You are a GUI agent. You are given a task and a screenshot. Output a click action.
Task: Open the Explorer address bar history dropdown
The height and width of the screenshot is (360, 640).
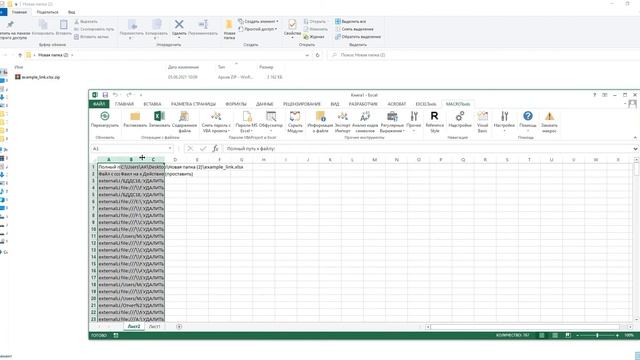coord(307,55)
